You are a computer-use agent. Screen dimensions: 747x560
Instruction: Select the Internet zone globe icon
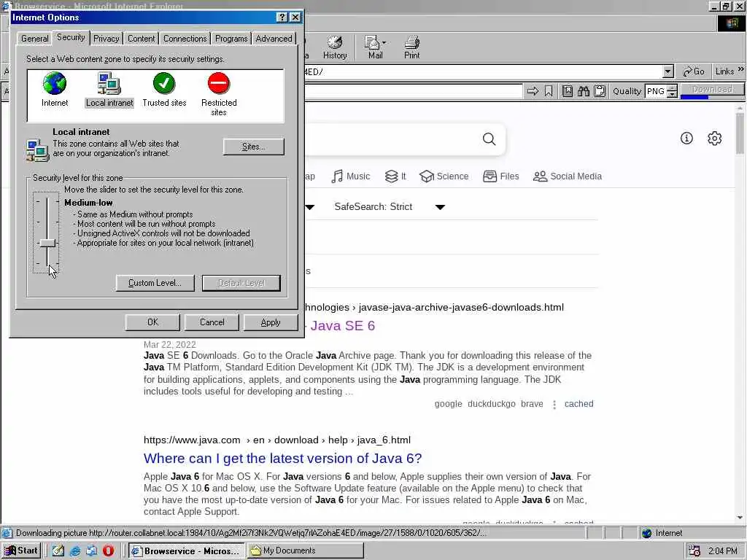pyautogui.click(x=54, y=83)
